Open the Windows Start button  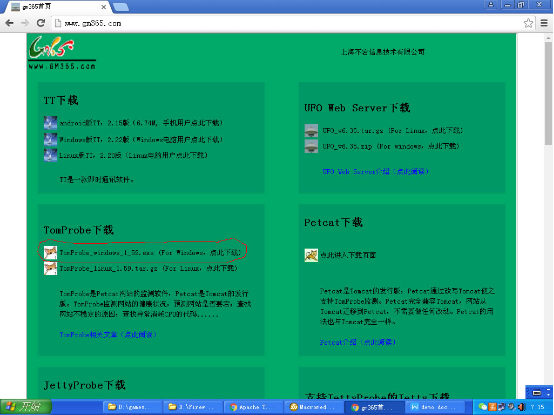(26, 407)
